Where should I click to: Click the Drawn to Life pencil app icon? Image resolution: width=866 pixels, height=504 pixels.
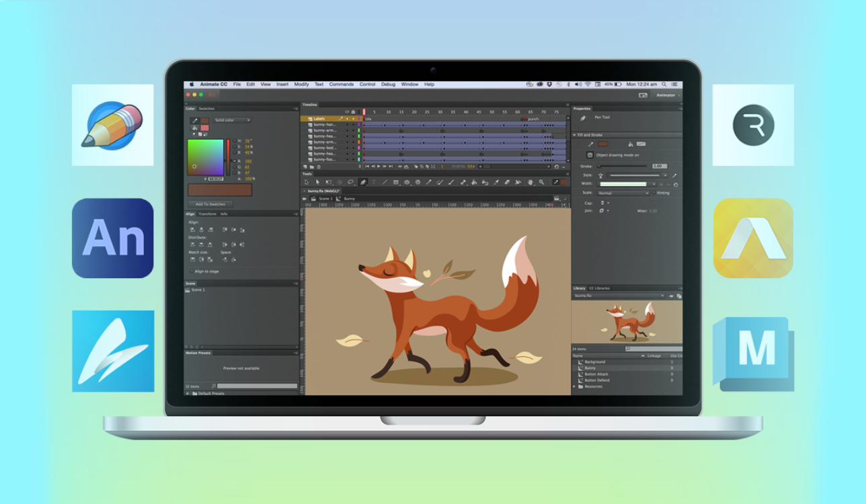pyautogui.click(x=112, y=125)
